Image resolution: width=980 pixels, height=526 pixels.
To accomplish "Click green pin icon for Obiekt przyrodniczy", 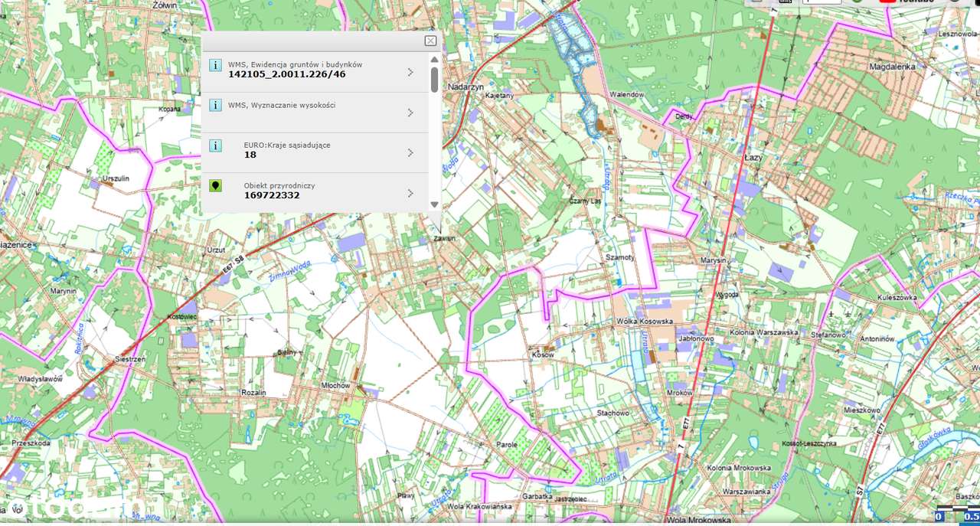I will [216, 185].
